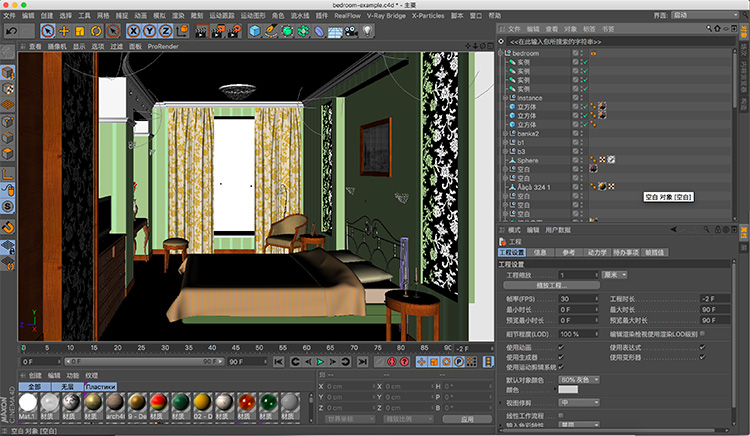Collapse the bedroom root object
The image size is (750, 436).
[x=500, y=53]
